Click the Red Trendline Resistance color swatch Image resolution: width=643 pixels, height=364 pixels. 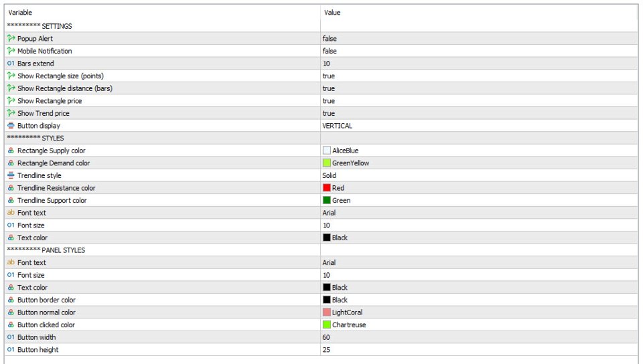click(327, 188)
